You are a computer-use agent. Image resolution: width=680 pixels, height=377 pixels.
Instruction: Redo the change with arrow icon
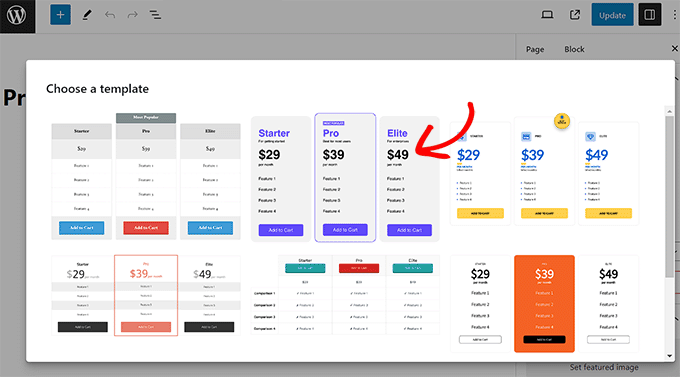(132, 15)
